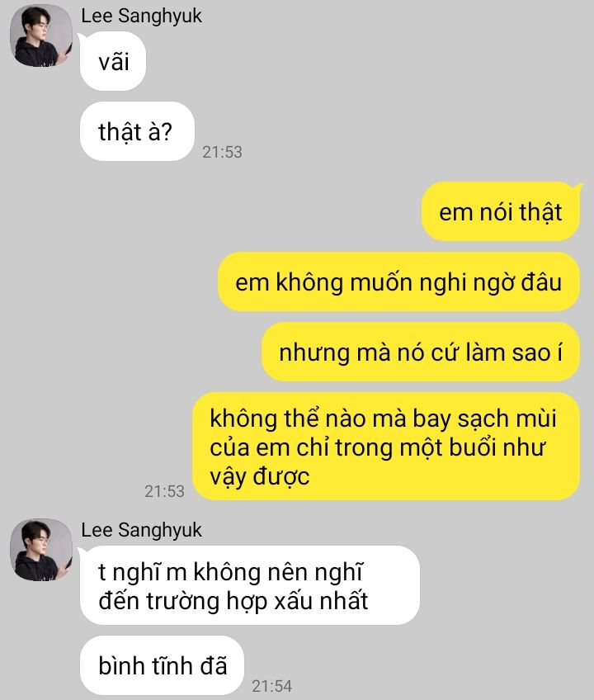Image resolution: width=594 pixels, height=700 pixels.
Task: Select the "t nghĩ m không nên nghĩ" message
Action: [249, 585]
